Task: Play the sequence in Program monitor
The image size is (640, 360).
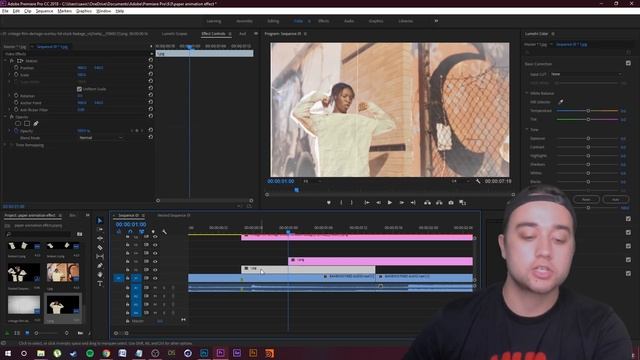Action: click(390, 202)
